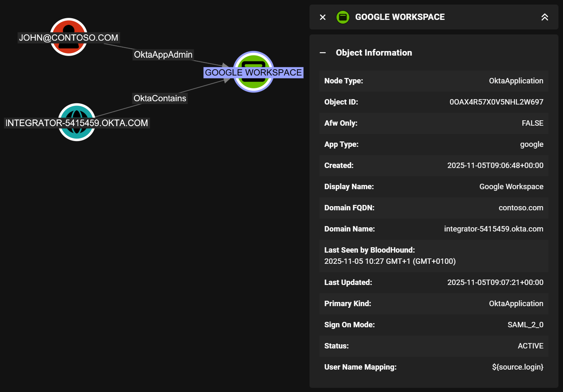Screen dimensions: 563x392
Task: Select the Afw Only value FALSE
Action: (x=532, y=123)
